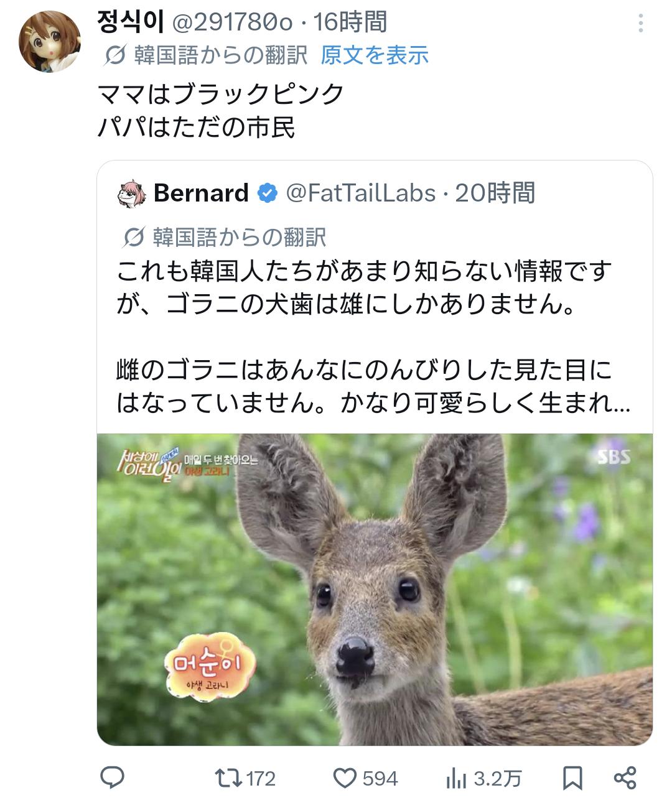
Task: Click the 정식이 display name
Action: [131, 22]
